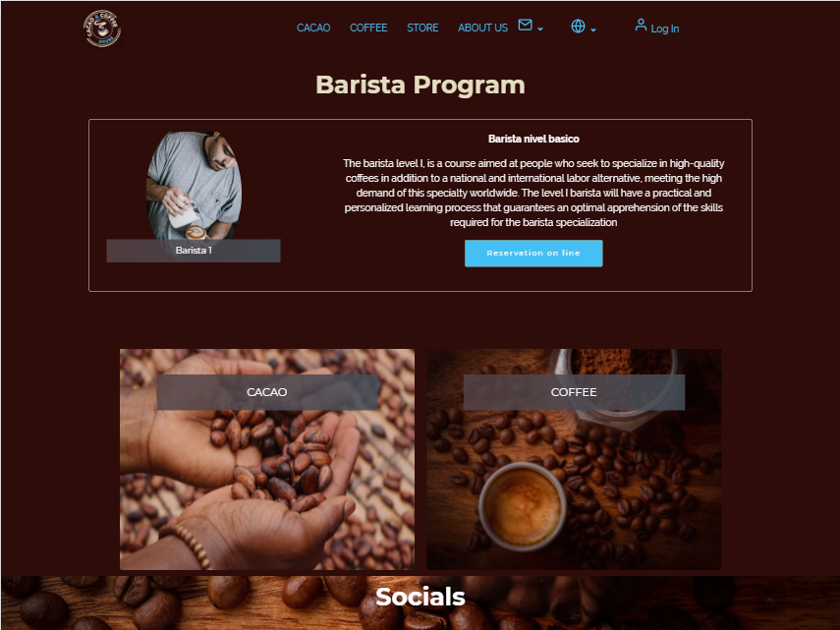The image size is (840, 630).
Task: Open the CACAO category banner label
Action: pyautogui.click(x=267, y=392)
